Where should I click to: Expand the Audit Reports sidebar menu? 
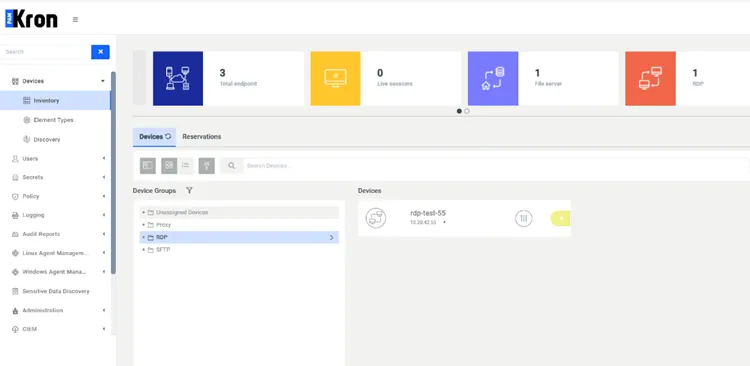click(55, 234)
